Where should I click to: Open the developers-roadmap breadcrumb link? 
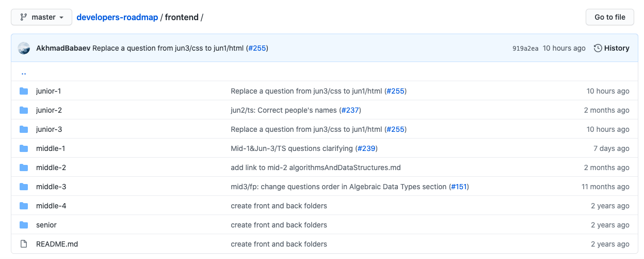pos(117,17)
